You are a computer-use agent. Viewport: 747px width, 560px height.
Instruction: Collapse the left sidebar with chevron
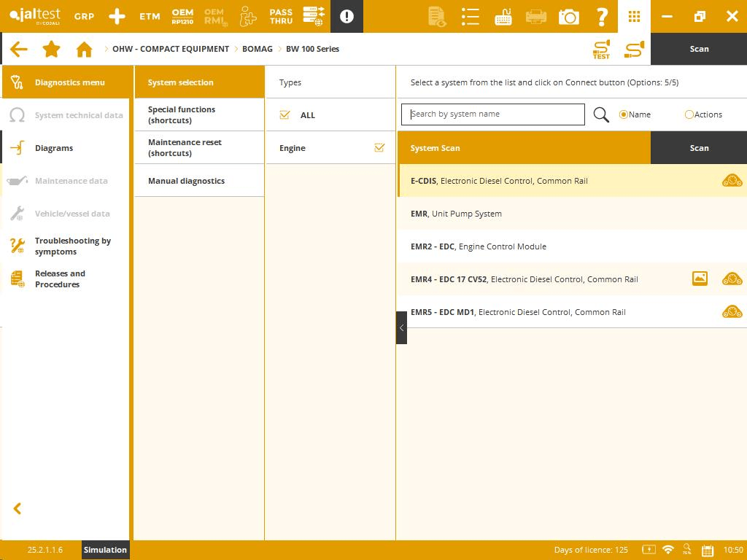coord(18,508)
